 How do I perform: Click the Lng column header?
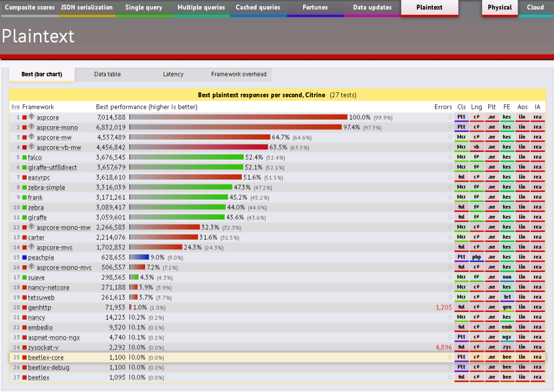click(476, 107)
